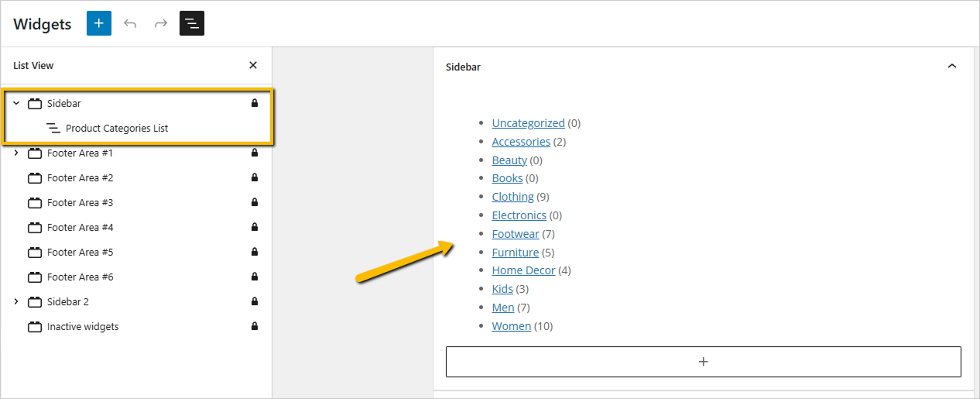
Task: Select Footer Area #2 in list
Action: 80,177
